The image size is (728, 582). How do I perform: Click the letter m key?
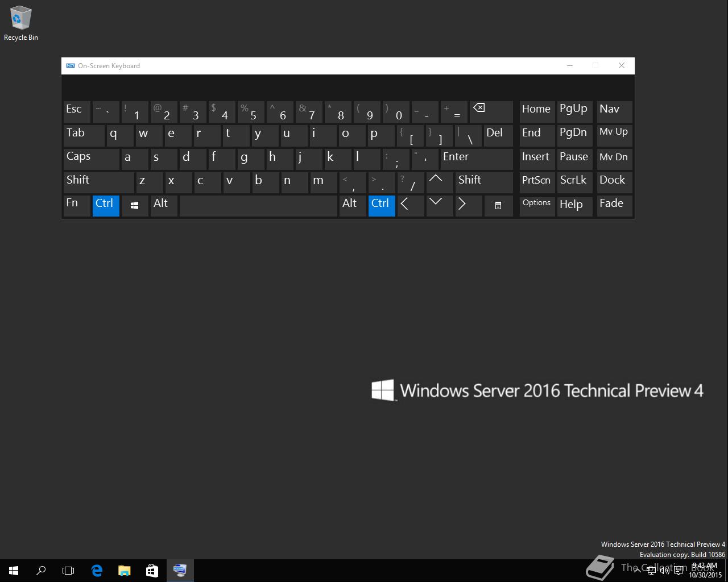tap(324, 182)
